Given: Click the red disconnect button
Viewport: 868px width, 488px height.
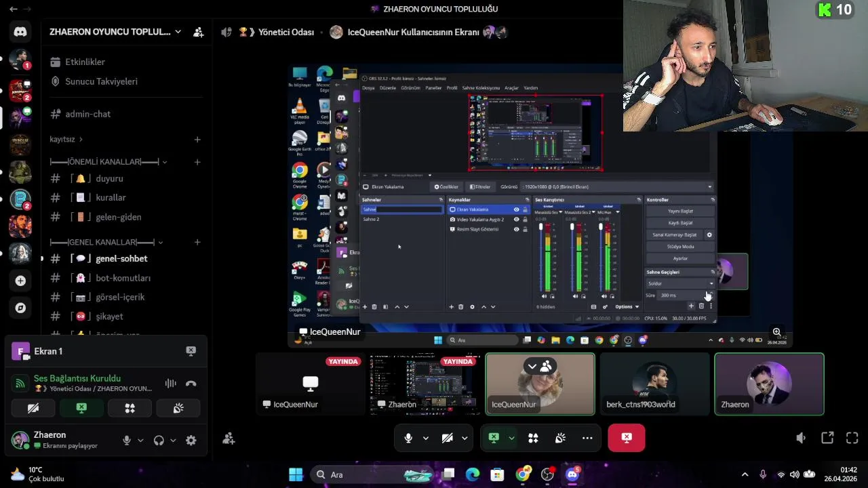Looking at the screenshot, I should (x=627, y=438).
